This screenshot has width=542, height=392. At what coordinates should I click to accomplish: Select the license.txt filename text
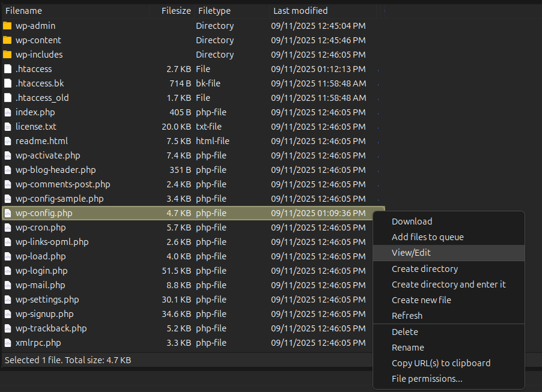[x=36, y=127]
